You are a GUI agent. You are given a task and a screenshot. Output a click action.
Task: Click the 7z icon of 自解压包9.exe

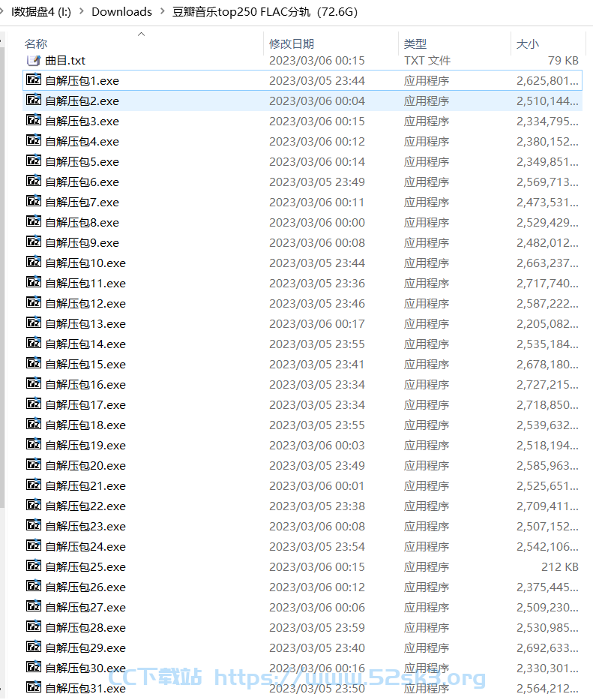tap(34, 242)
